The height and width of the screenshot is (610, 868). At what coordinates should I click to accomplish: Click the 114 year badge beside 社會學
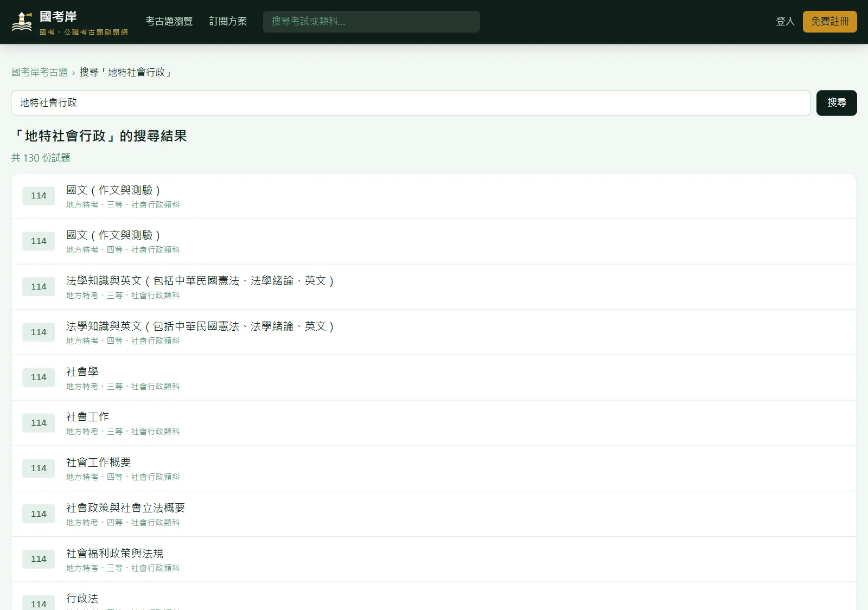(x=39, y=377)
